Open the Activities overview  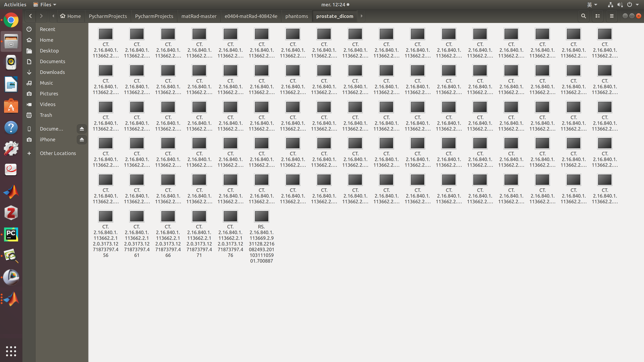point(15,4)
